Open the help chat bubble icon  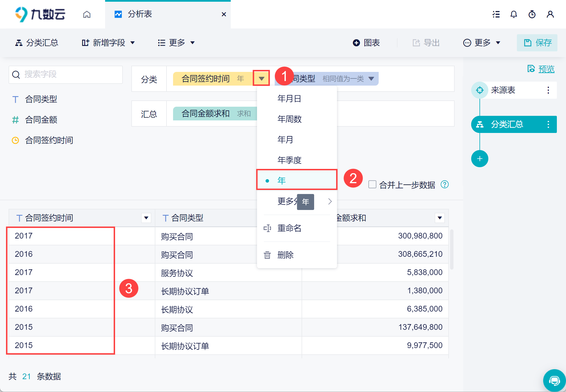(554, 380)
